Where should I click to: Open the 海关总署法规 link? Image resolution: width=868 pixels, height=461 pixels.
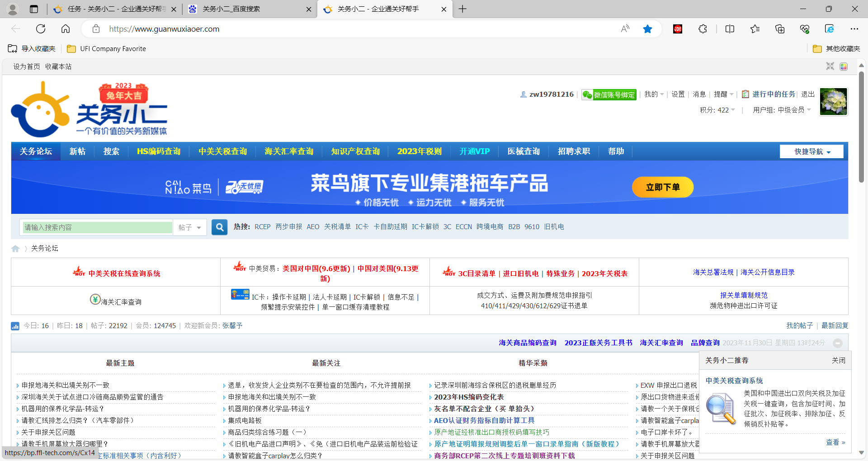(713, 272)
